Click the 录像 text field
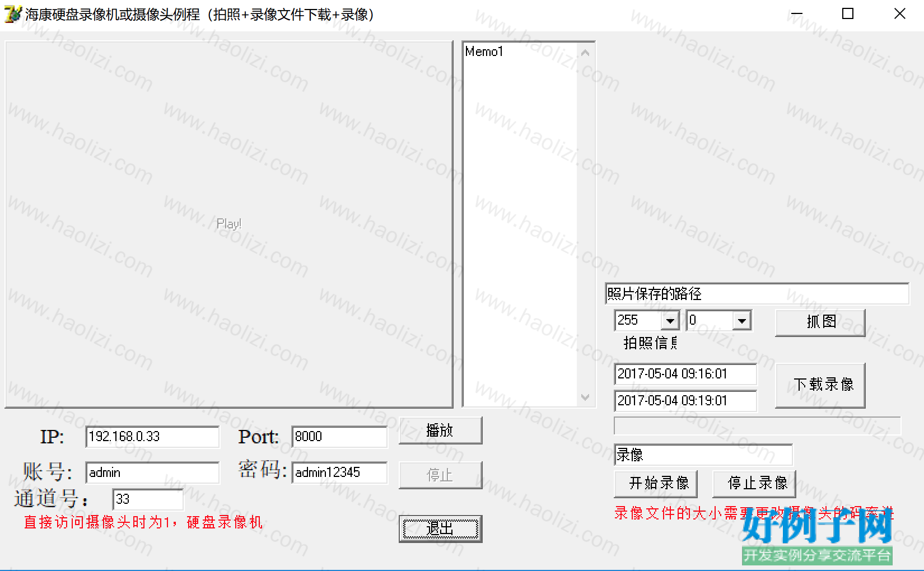The image size is (924, 571). pos(703,455)
